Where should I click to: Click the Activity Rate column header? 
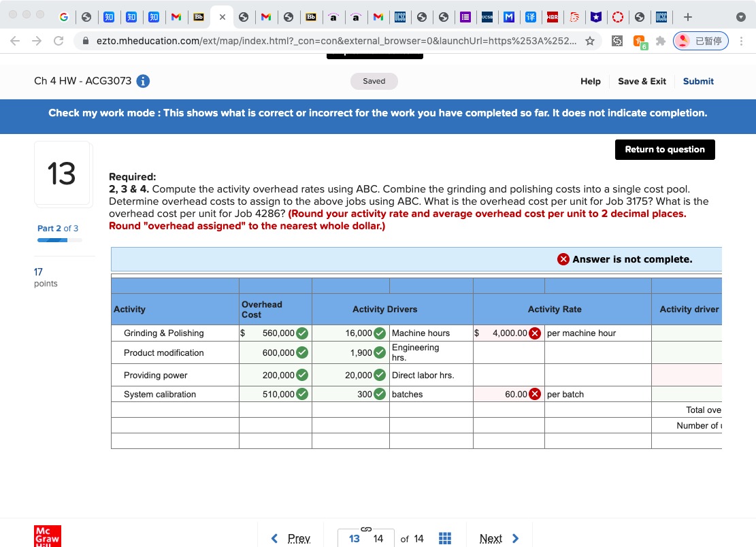coord(555,310)
